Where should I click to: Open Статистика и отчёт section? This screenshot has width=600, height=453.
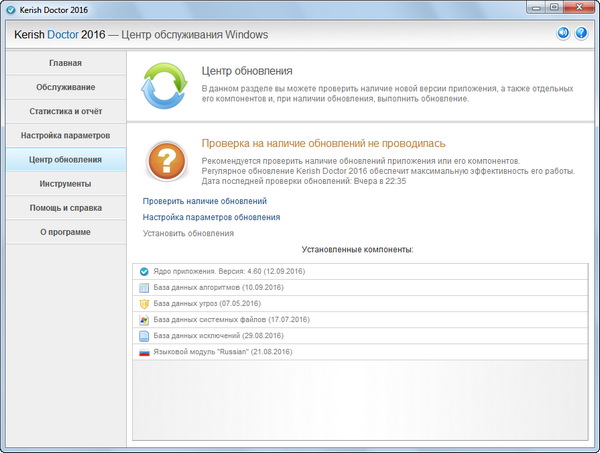[x=66, y=111]
